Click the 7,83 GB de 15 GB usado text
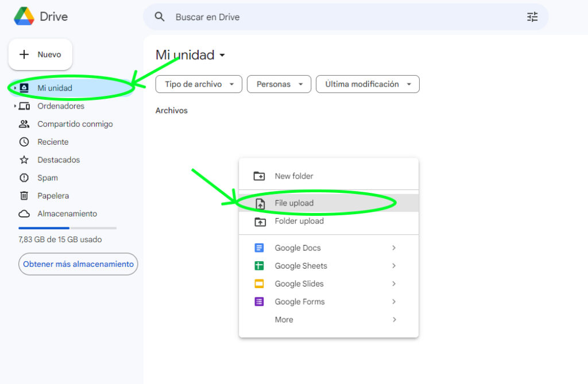588x384 pixels. click(60, 239)
